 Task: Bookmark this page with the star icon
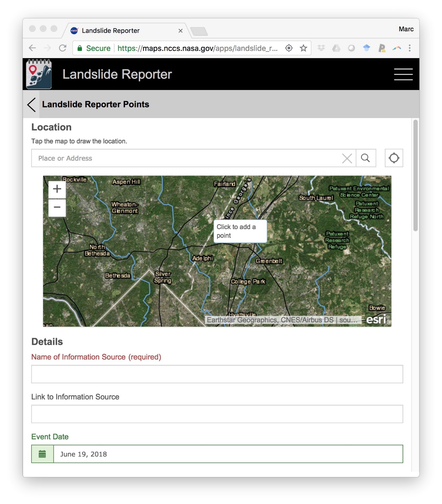tap(303, 48)
